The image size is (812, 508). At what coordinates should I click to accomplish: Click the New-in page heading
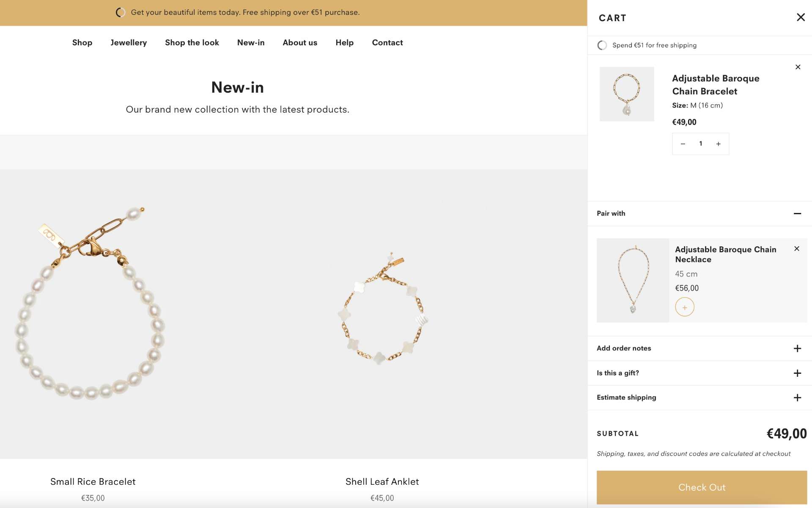pyautogui.click(x=237, y=87)
